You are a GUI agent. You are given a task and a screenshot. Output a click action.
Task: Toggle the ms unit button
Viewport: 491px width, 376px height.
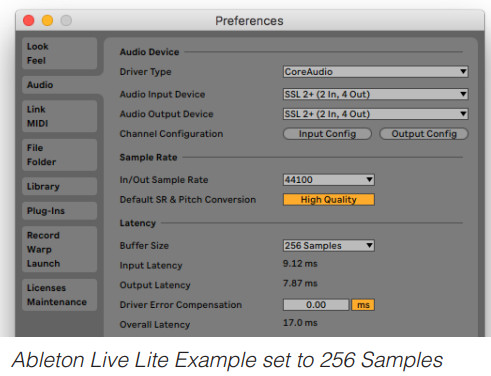363,305
